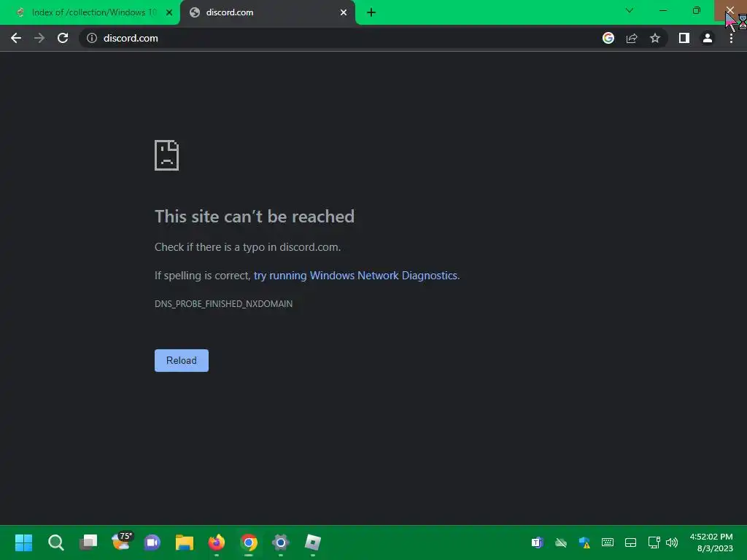The height and width of the screenshot is (560, 747).
Task: Launch the Teams Chat taskbar icon
Action: [152, 542]
